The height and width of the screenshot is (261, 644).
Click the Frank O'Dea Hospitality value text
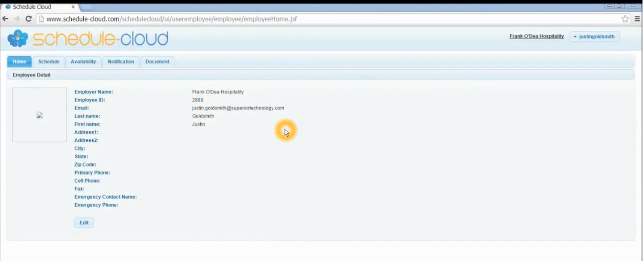pyautogui.click(x=218, y=92)
